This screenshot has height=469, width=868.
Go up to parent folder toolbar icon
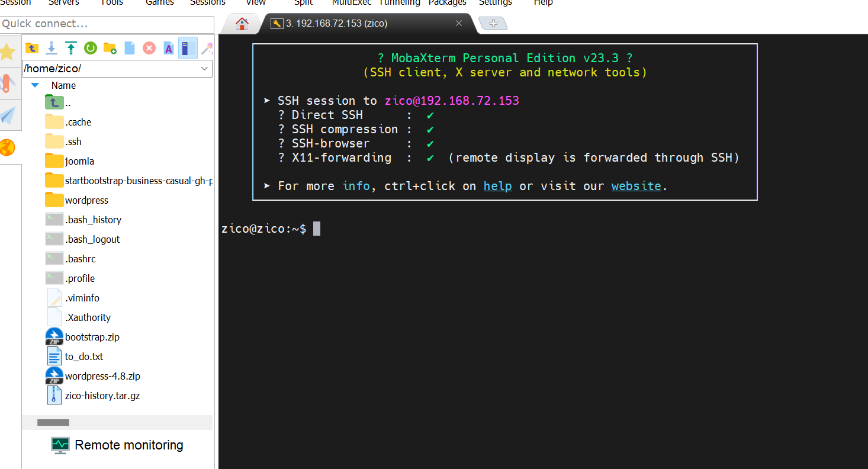pos(32,48)
